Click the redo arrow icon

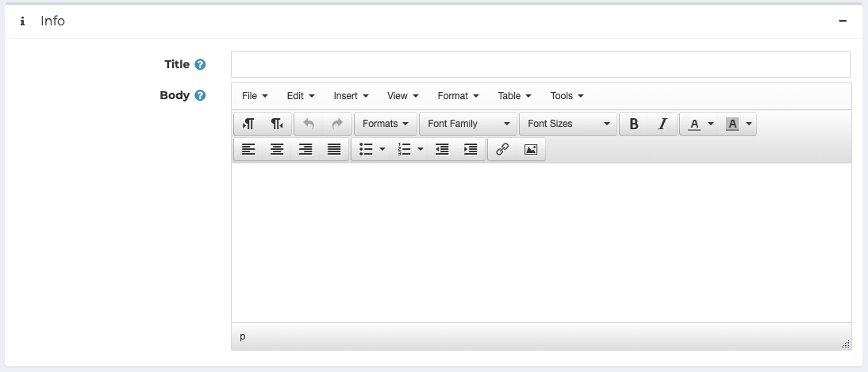point(337,124)
